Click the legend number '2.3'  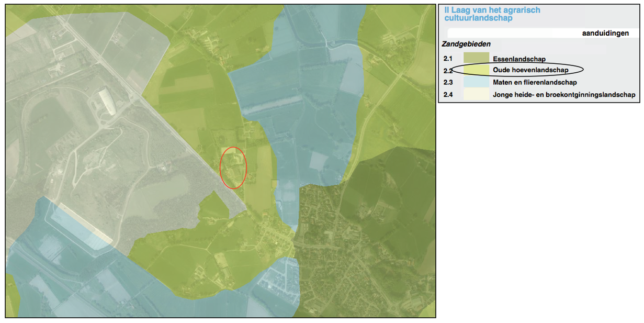(448, 83)
